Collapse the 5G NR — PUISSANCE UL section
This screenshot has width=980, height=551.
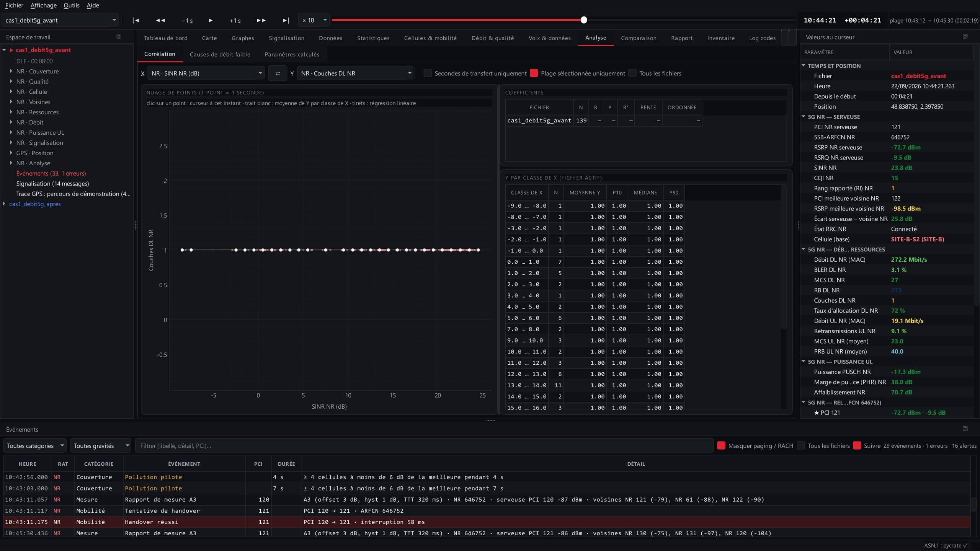click(x=804, y=362)
